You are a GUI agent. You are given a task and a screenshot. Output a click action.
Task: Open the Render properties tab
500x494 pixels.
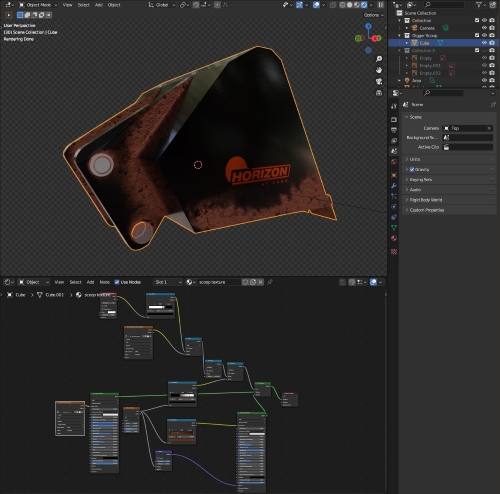tap(394, 119)
